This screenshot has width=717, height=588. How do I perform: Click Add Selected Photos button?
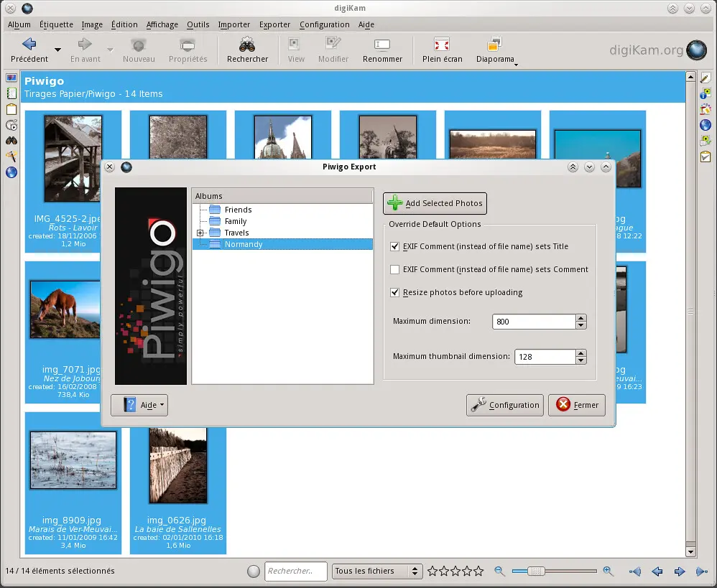click(435, 203)
